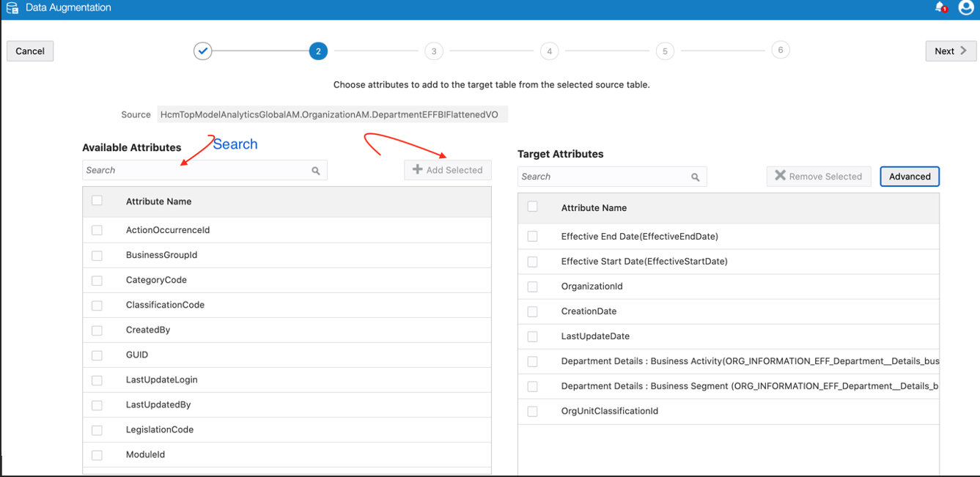Open the Advanced options button
The image size is (980, 477).
[x=910, y=177]
